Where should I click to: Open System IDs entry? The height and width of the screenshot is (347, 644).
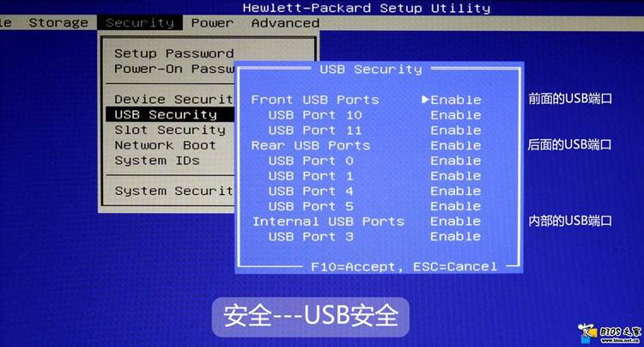[x=157, y=160]
